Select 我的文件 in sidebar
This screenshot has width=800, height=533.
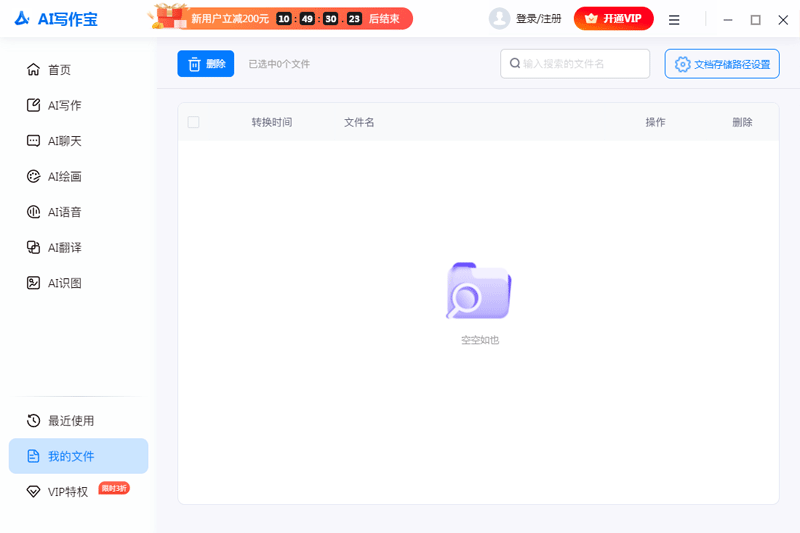pos(79,456)
